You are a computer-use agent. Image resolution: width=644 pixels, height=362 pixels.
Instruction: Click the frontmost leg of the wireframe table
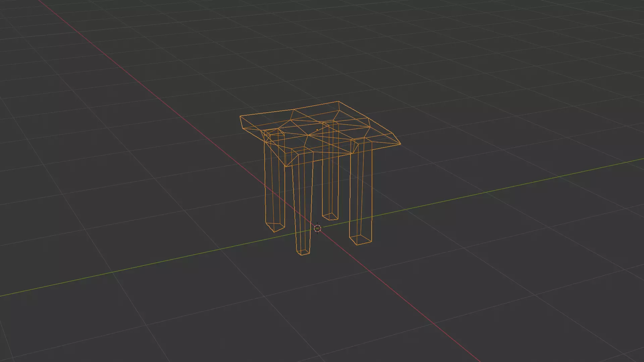point(303,200)
